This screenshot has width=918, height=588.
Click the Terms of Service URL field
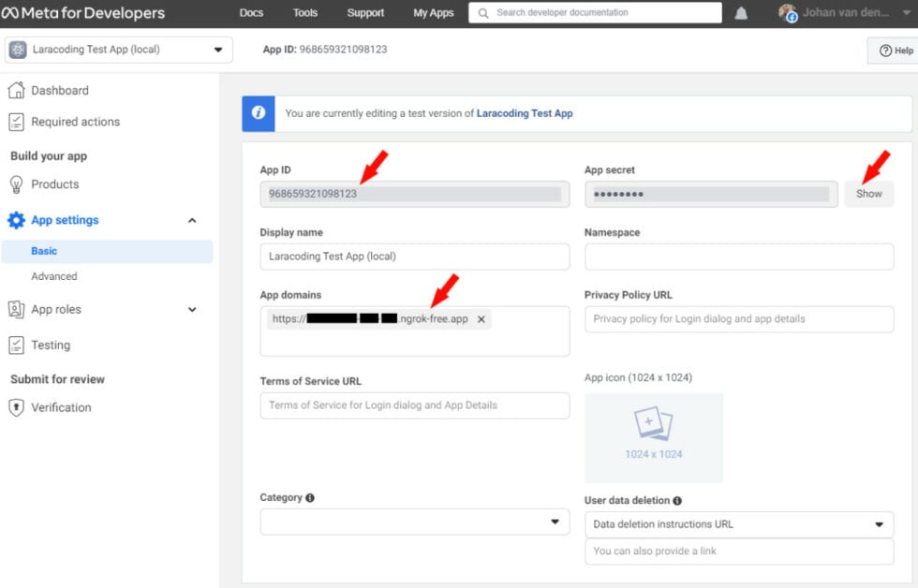[414, 405]
